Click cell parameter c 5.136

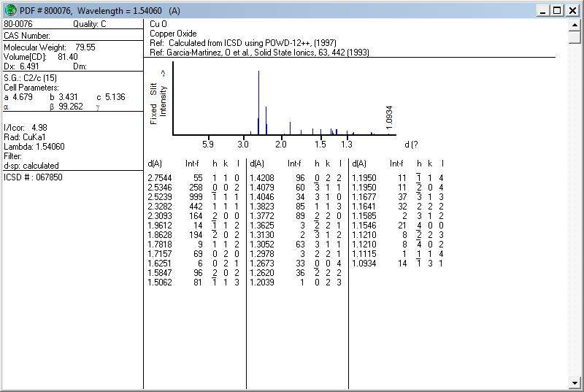tap(111, 97)
